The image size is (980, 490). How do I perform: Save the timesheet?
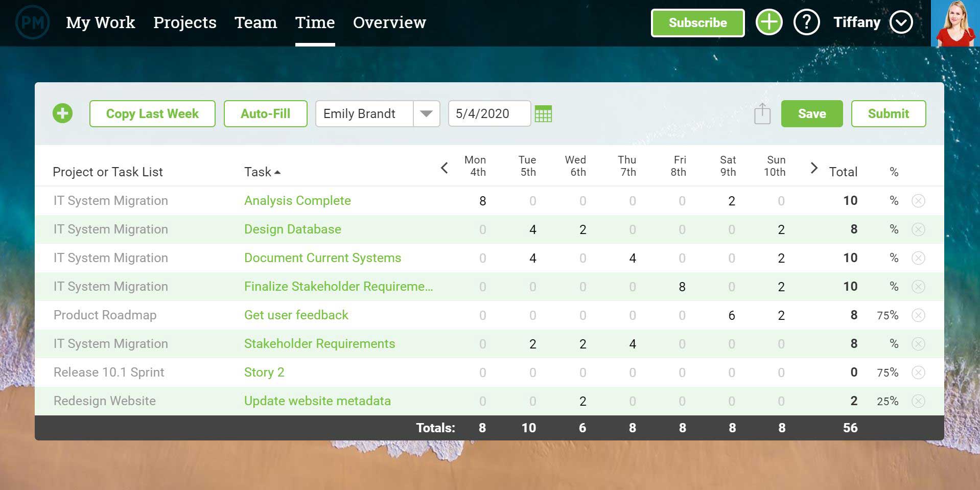tap(812, 113)
